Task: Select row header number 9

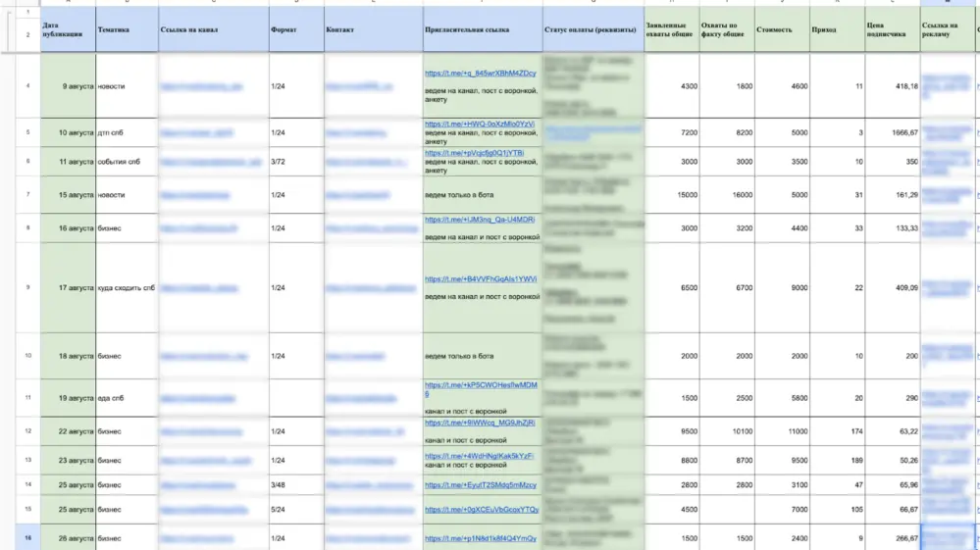Action: [x=27, y=288]
